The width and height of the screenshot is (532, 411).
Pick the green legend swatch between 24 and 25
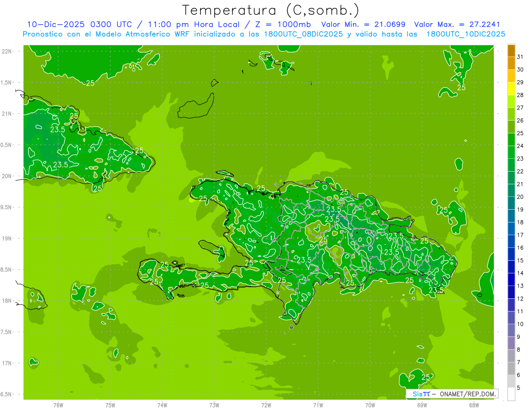(511, 140)
